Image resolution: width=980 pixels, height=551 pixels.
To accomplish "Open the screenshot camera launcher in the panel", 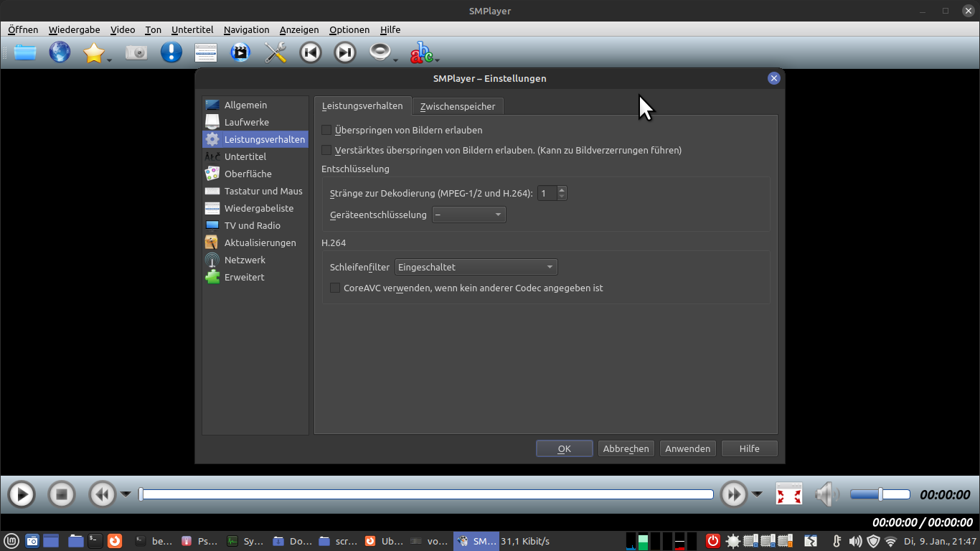I will 32,541.
